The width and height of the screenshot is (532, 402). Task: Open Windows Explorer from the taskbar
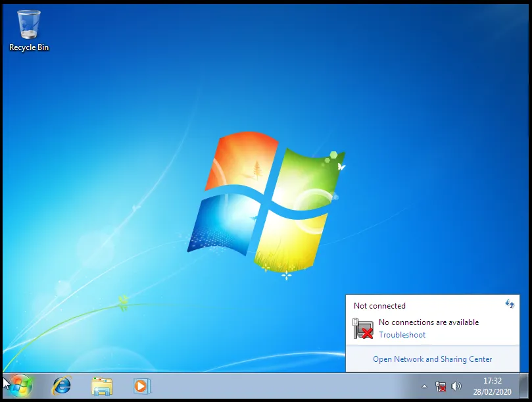pyautogui.click(x=103, y=387)
